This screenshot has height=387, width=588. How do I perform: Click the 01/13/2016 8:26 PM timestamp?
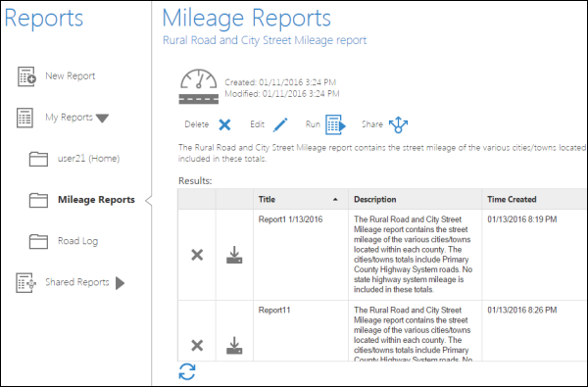[x=522, y=311]
